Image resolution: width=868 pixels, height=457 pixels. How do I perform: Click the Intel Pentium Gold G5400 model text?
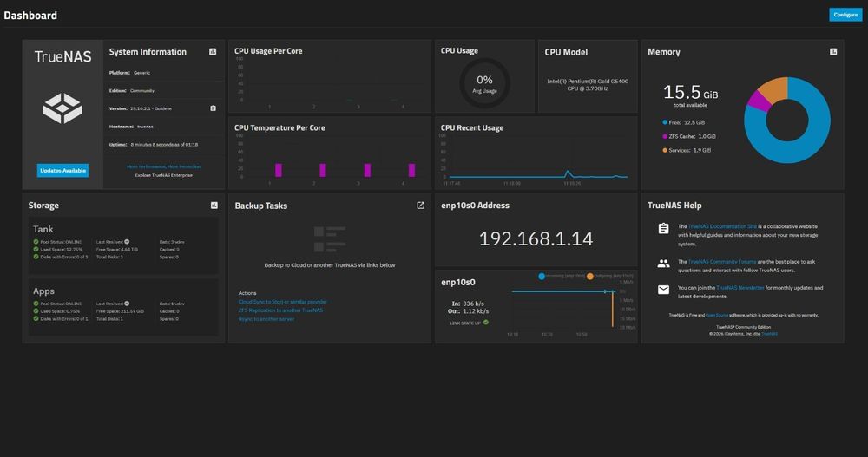coord(588,85)
